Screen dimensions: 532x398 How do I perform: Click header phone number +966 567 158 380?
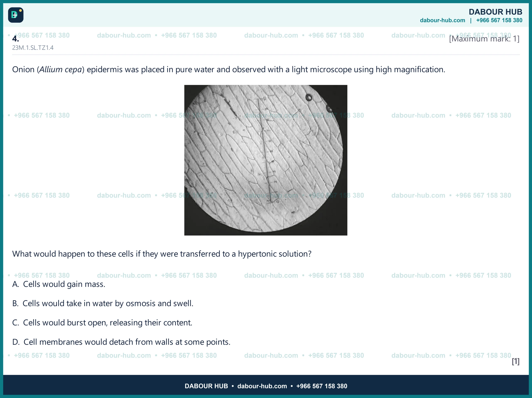coord(499,20)
